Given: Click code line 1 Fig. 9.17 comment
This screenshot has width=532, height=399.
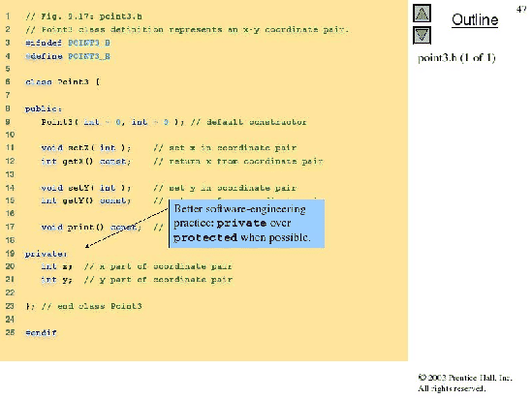Looking at the screenshot, I should [x=83, y=16].
